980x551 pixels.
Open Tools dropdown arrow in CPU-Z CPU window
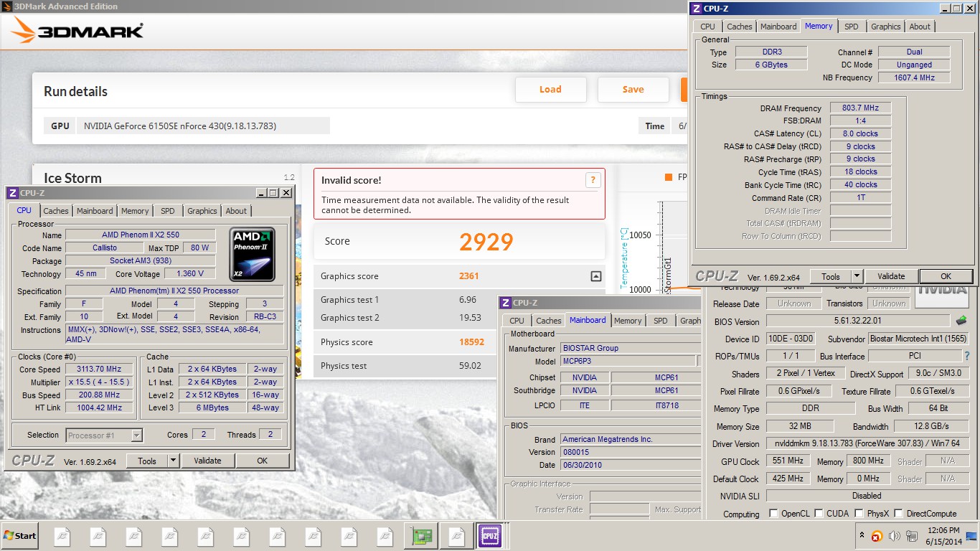coord(173,461)
